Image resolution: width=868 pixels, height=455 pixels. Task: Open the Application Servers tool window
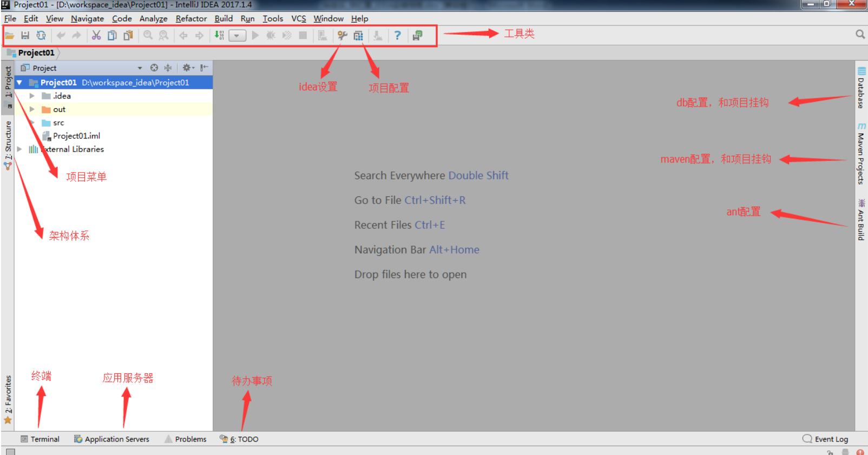tap(111, 439)
